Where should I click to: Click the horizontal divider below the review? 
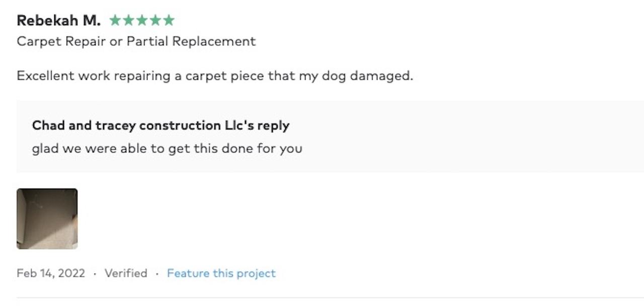click(322, 298)
